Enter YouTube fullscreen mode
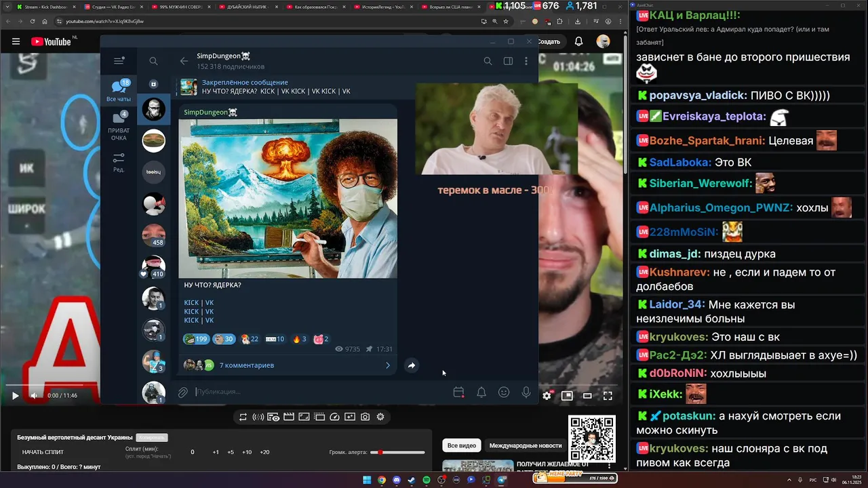 [x=608, y=395]
